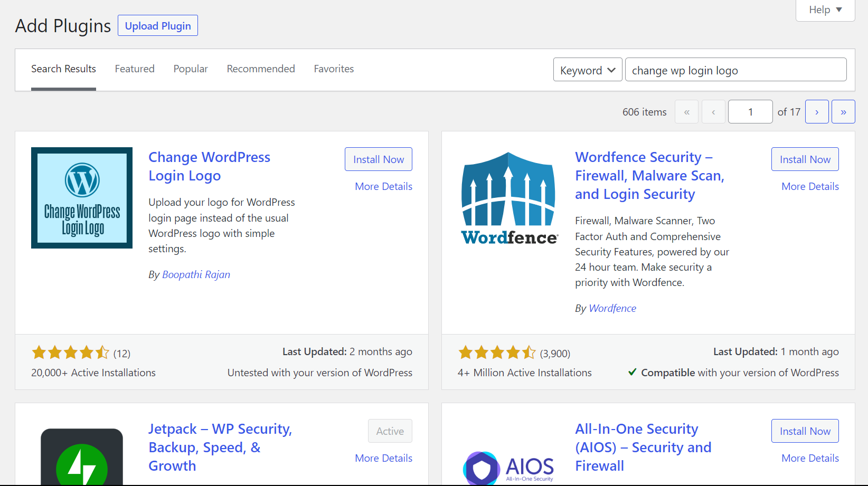This screenshot has width=868, height=486.
Task: Click the '20,000+ Active Installations' text
Action: click(93, 373)
